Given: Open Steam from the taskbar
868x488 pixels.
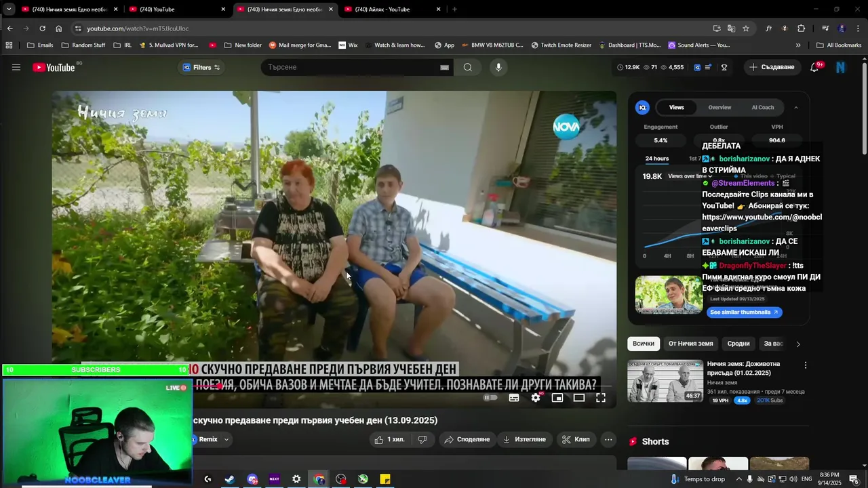Looking at the screenshot, I should [230, 479].
